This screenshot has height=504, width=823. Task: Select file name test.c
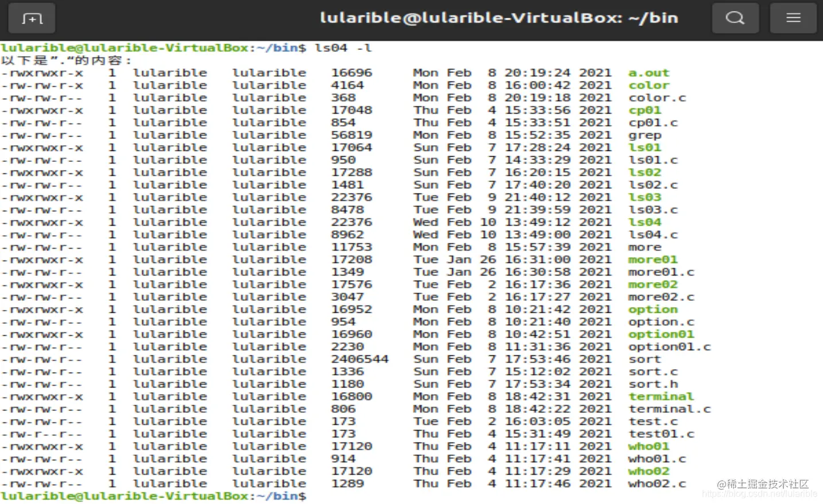(x=653, y=421)
